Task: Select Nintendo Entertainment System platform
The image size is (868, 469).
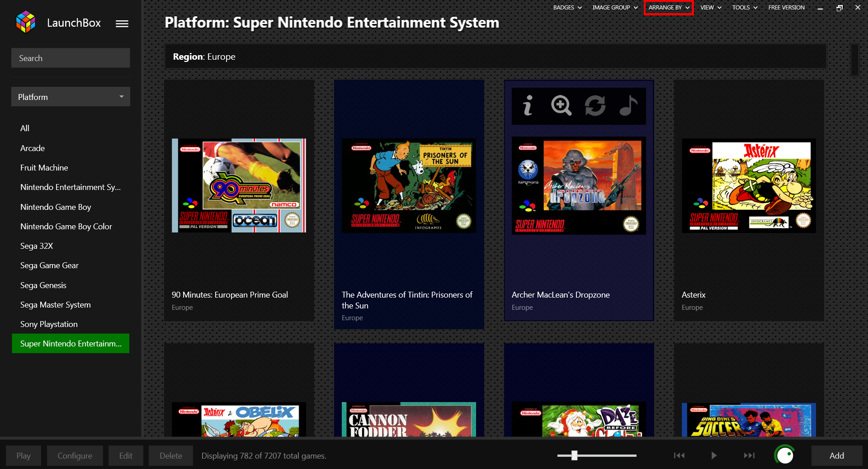Action: click(x=71, y=187)
